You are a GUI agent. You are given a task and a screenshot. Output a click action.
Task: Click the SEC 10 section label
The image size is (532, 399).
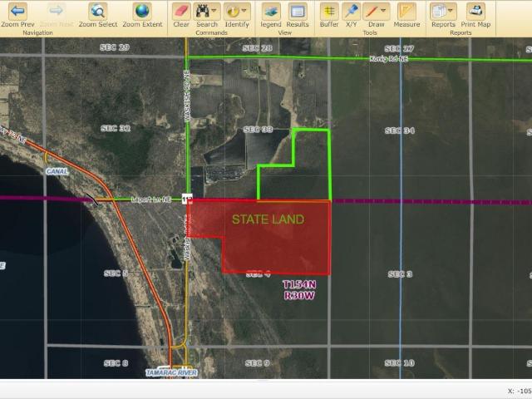(x=399, y=363)
